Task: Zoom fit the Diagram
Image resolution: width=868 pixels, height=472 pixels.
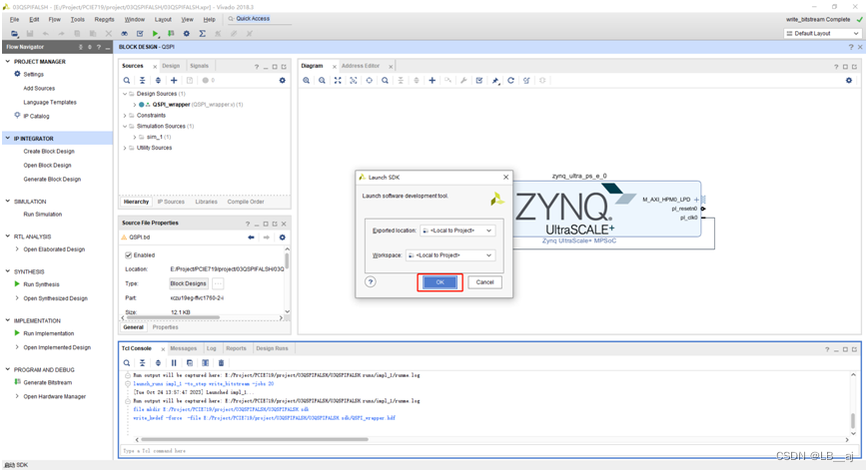Action: 338,80
